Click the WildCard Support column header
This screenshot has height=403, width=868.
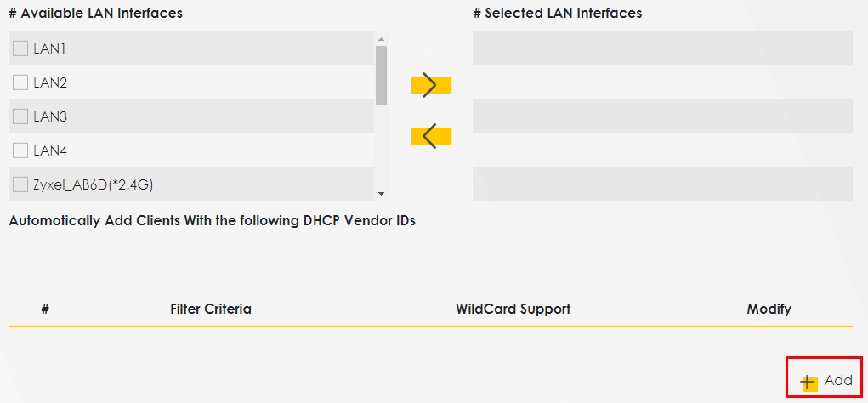click(513, 309)
